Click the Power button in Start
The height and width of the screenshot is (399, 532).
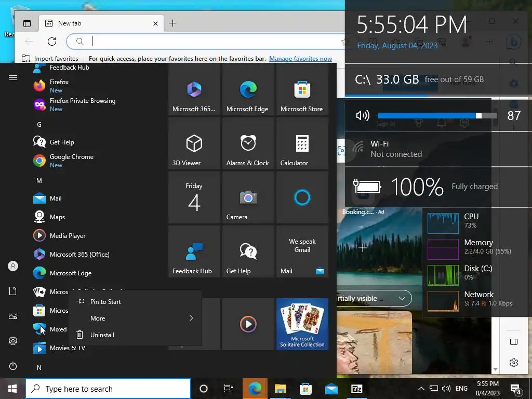click(x=13, y=366)
